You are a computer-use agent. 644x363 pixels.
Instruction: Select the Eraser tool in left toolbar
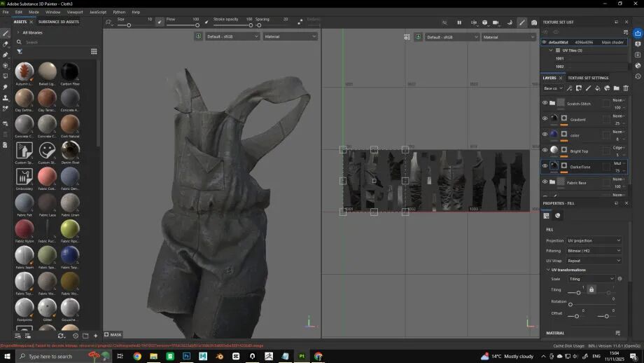click(6, 43)
